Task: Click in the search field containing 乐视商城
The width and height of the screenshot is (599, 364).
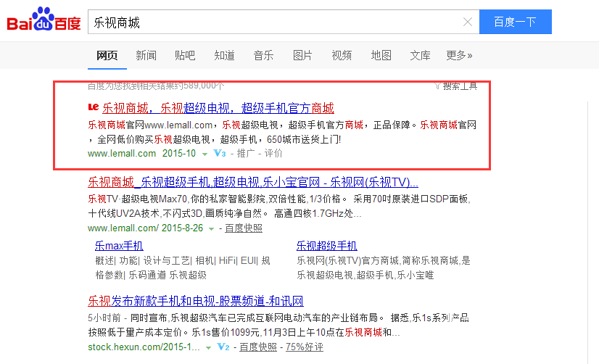Action: tap(276, 22)
